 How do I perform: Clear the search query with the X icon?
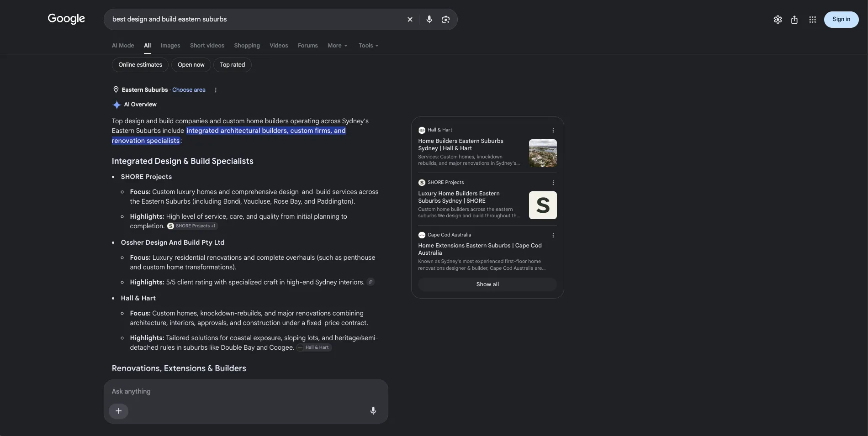click(410, 20)
